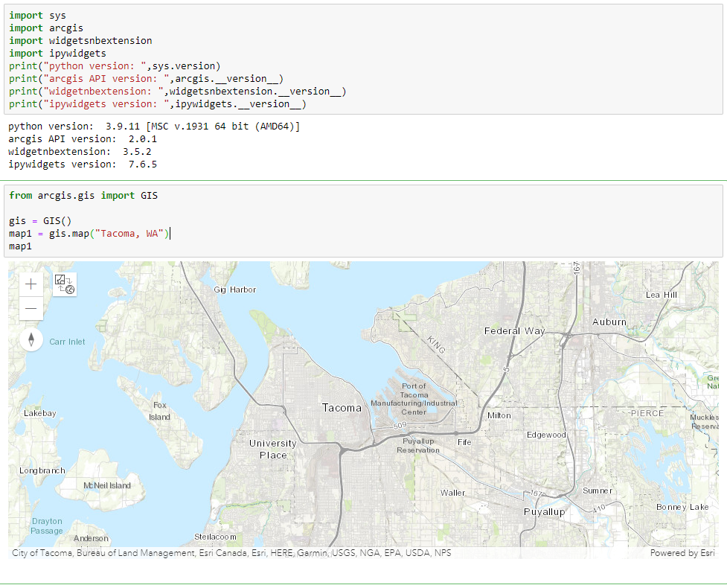Viewport: 727px width, 588px height.
Task: Click the Puyallup city label
Action: coord(544,512)
